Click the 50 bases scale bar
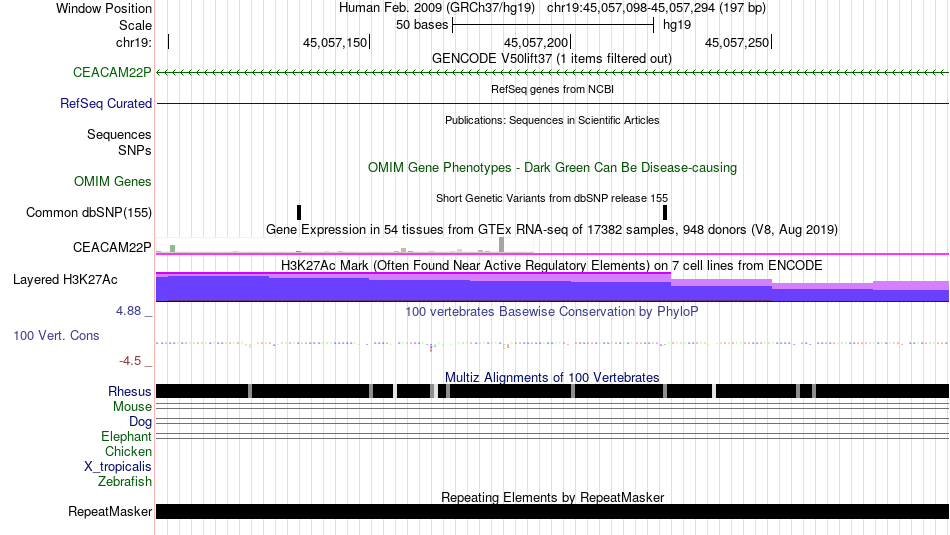The image size is (950, 535). coord(553,25)
